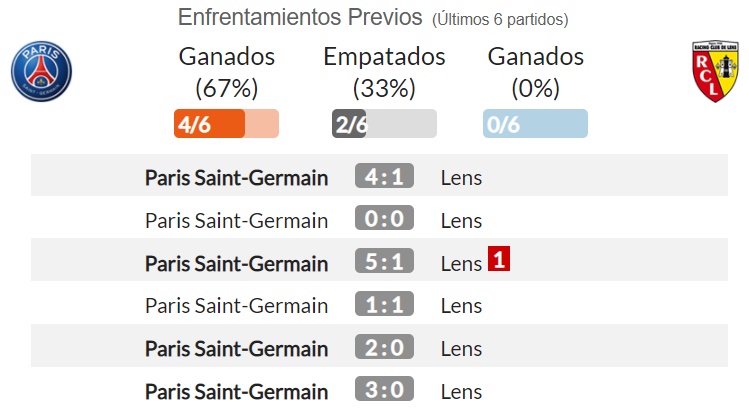Viewport: 749px width, 413px height.
Task: Open the 5:1 match score badge
Action: pos(384,261)
